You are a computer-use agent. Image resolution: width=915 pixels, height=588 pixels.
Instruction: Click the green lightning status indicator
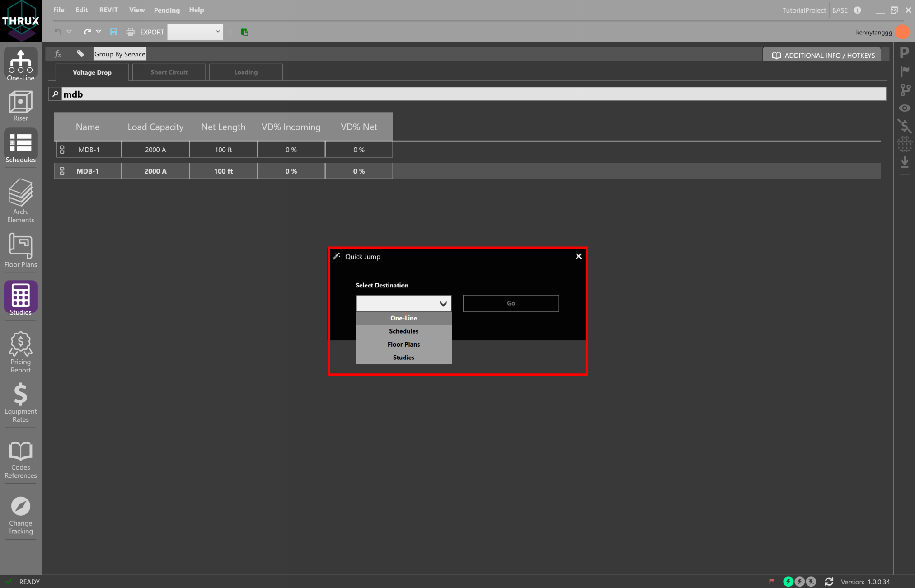(x=788, y=582)
